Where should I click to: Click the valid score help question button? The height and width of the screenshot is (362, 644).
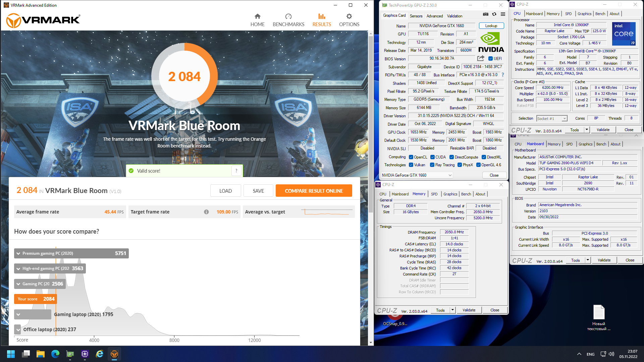click(x=236, y=171)
